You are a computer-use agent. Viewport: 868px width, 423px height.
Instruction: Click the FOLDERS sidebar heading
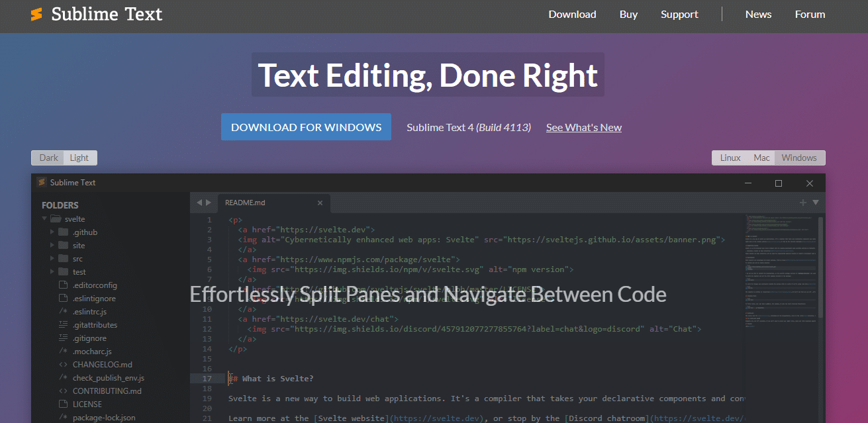point(60,205)
